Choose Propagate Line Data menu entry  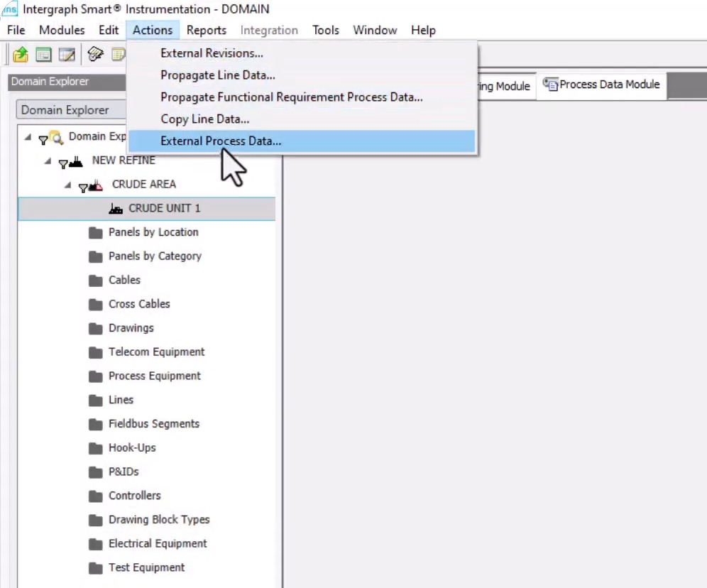tap(302, 75)
